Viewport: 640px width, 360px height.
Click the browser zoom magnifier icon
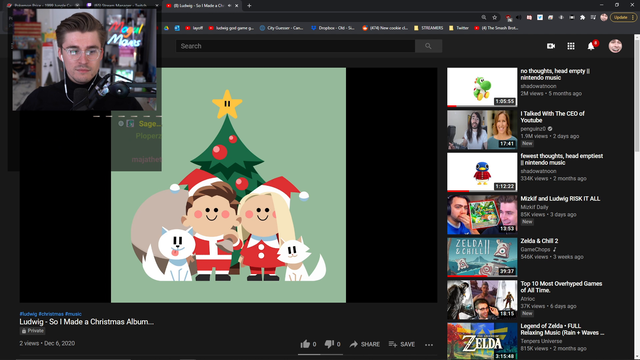pyautogui.click(x=484, y=17)
